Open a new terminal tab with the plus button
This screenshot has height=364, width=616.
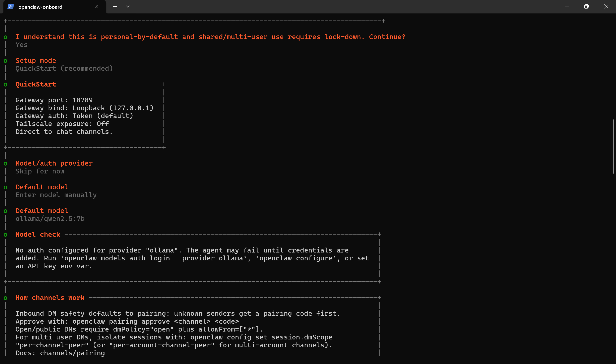click(x=115, y=7)
